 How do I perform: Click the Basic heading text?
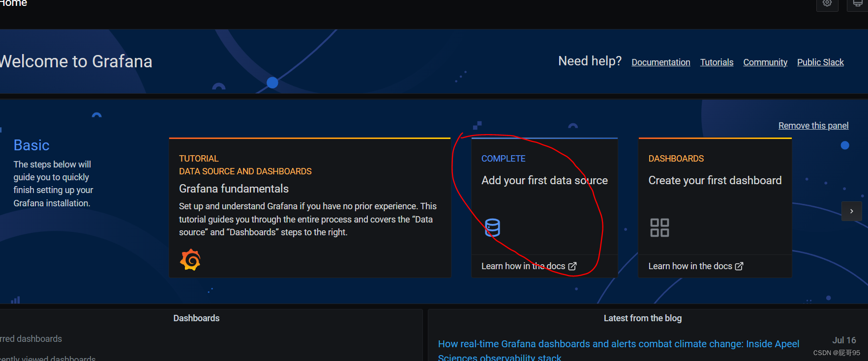31,145
